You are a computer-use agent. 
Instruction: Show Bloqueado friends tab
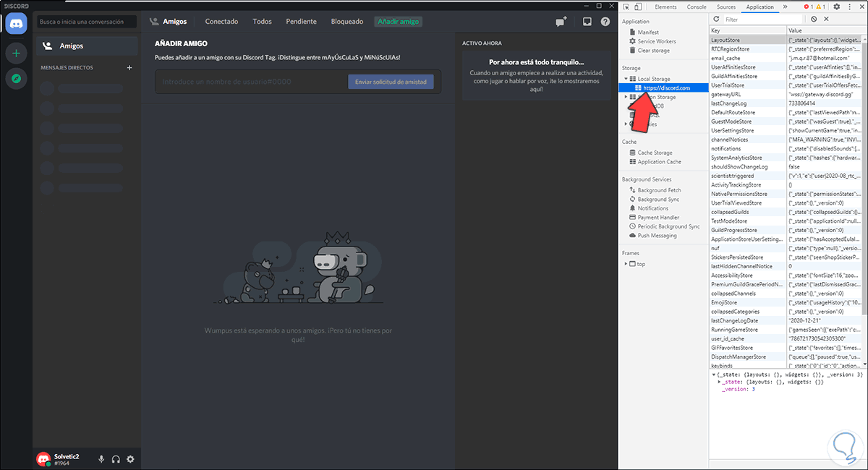(x=347, y=22)
